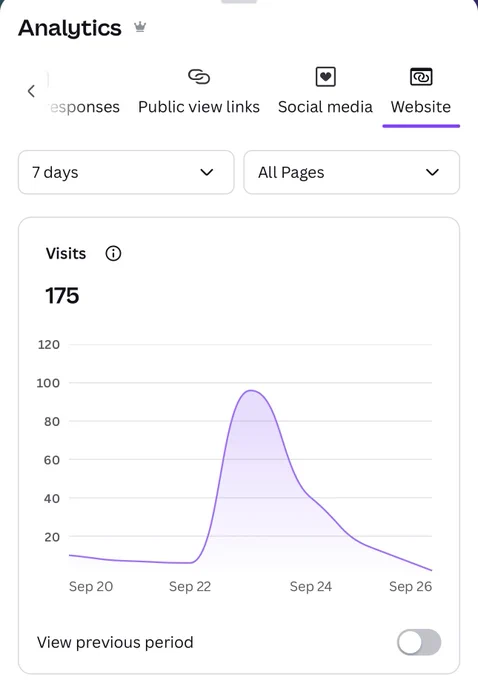This screenshot has width=478, height=680.
Task: Open the Visits info tooltip icon
Action: 113,253
